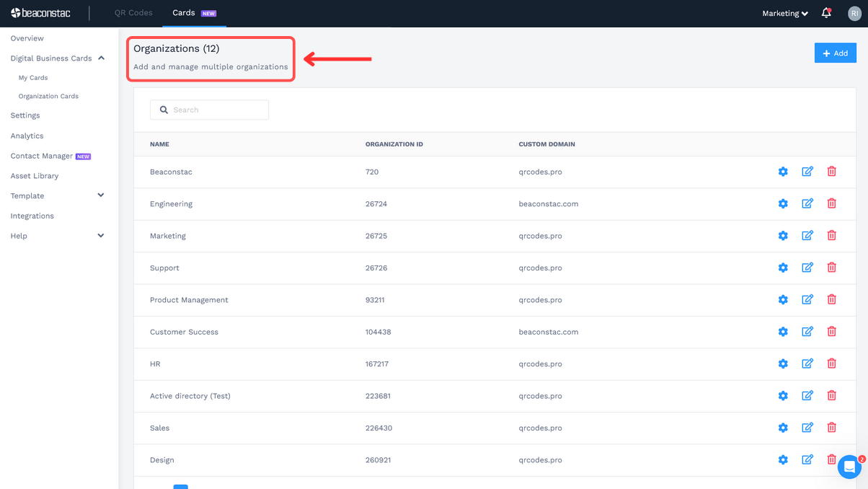Edit the Marketing organization
Screen dimensions: 868x489
click(807, 235)
